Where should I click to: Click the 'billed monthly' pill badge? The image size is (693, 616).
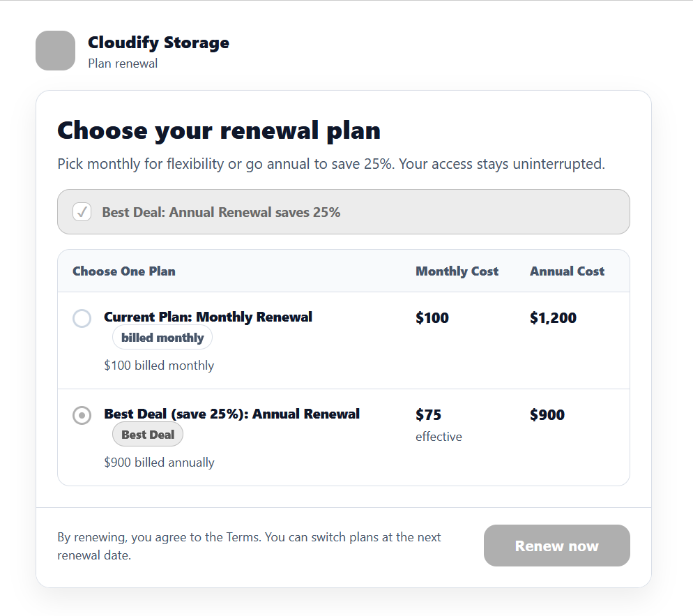click(162, 338)
